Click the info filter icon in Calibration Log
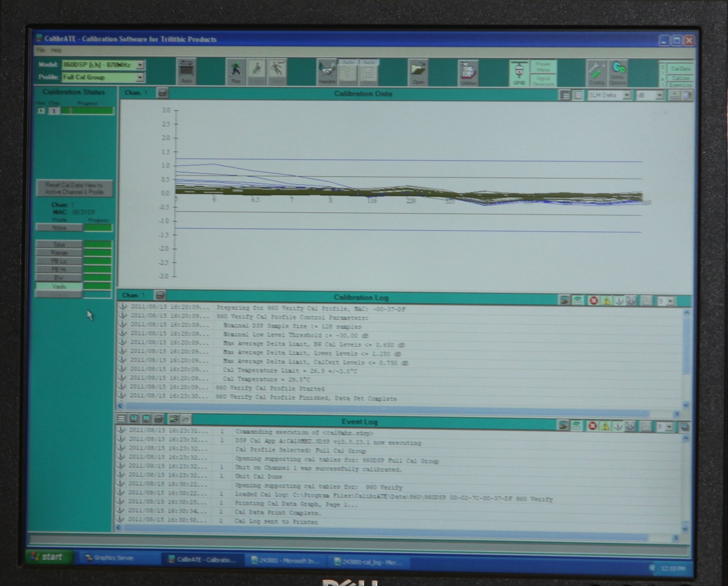The height and width of the screenshot is (586, 728). pyautogui.click(x=619, y=301)
